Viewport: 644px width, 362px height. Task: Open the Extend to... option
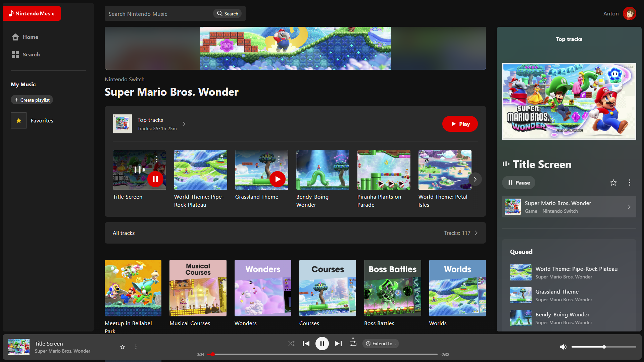381,344
